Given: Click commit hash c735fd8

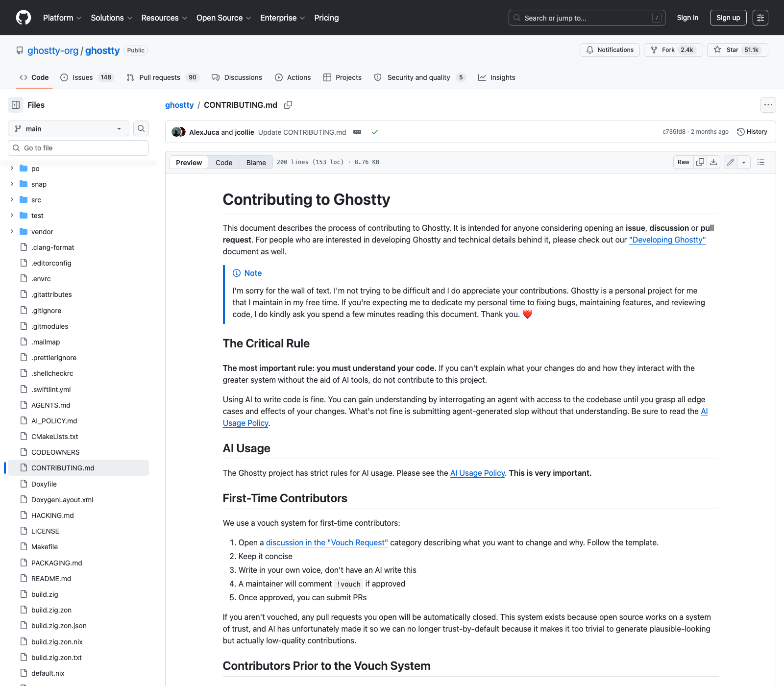Looking at the screenshot, I should (674, 132).
